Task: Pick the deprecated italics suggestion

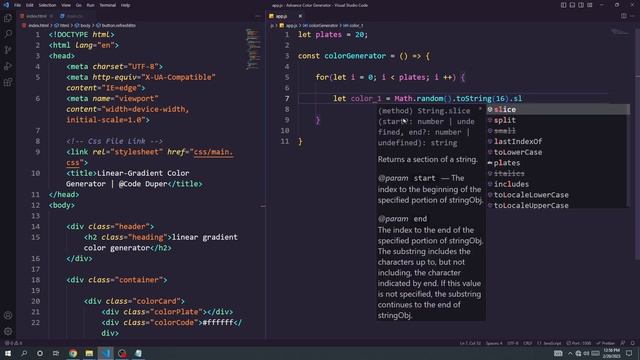Action: 557,173
